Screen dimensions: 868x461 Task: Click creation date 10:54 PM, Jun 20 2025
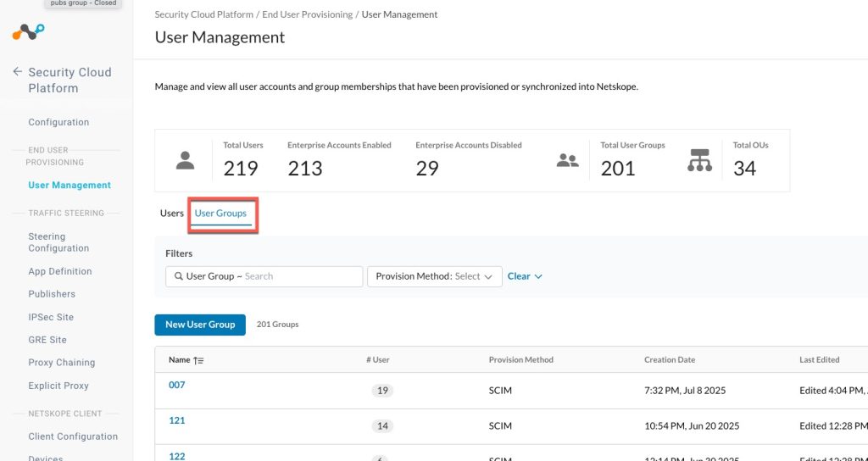click(692, 426)
